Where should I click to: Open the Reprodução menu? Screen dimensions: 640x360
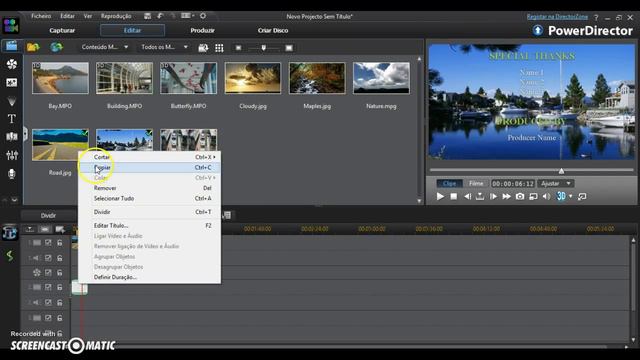[116, 16]
